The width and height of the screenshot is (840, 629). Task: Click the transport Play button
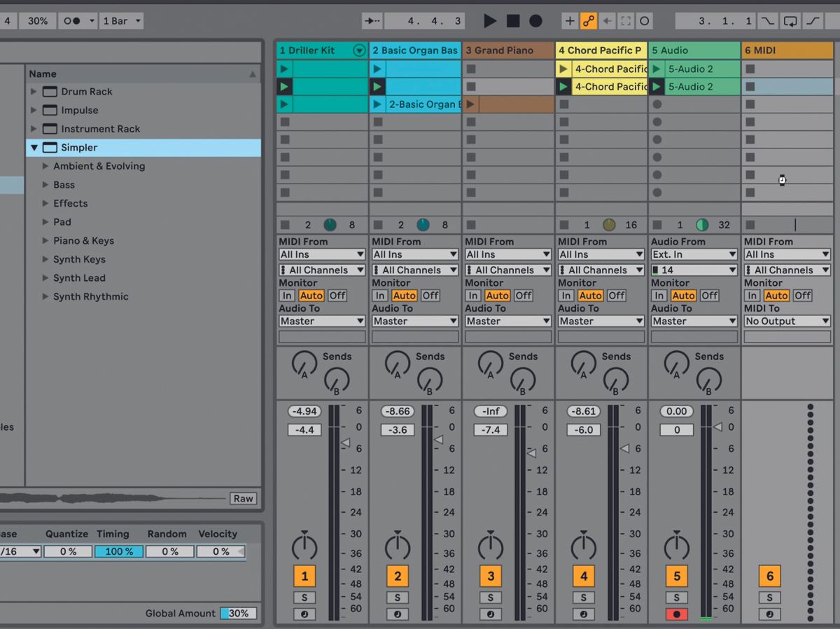[490, 21]
